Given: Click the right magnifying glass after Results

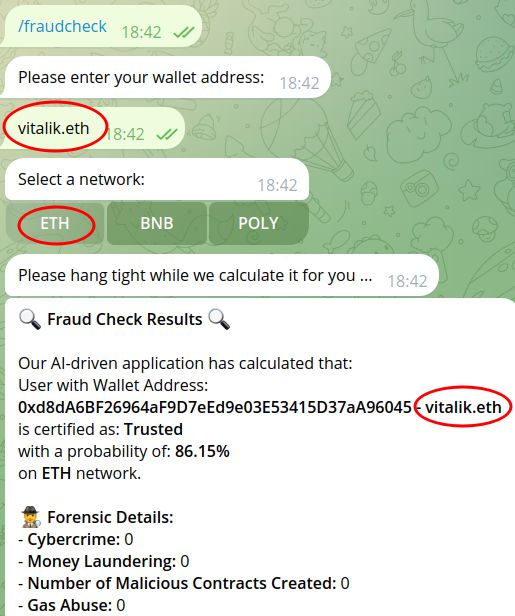Looking at the screenshot, I should click(219, 319).
